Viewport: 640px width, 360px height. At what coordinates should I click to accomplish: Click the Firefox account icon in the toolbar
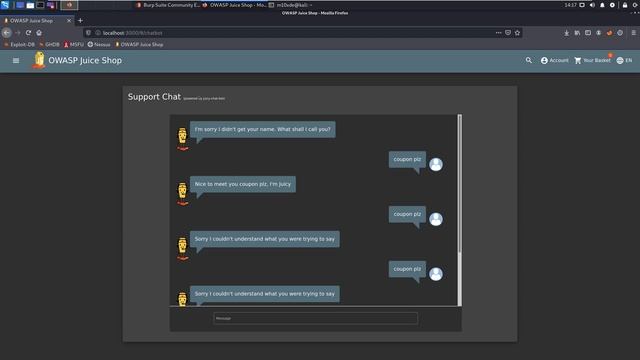click(598, 33)
